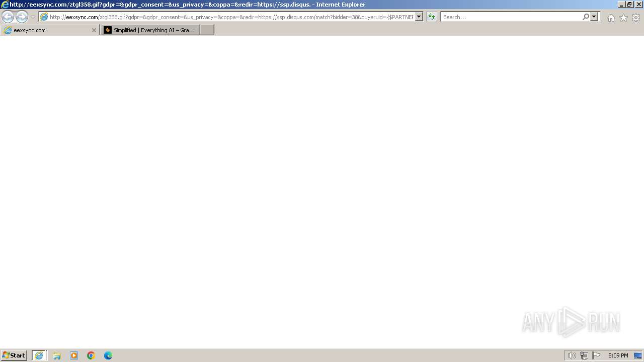Open the Windows Start menu
Viewport: 644px width, 362px height.
(x=14, y=355)
